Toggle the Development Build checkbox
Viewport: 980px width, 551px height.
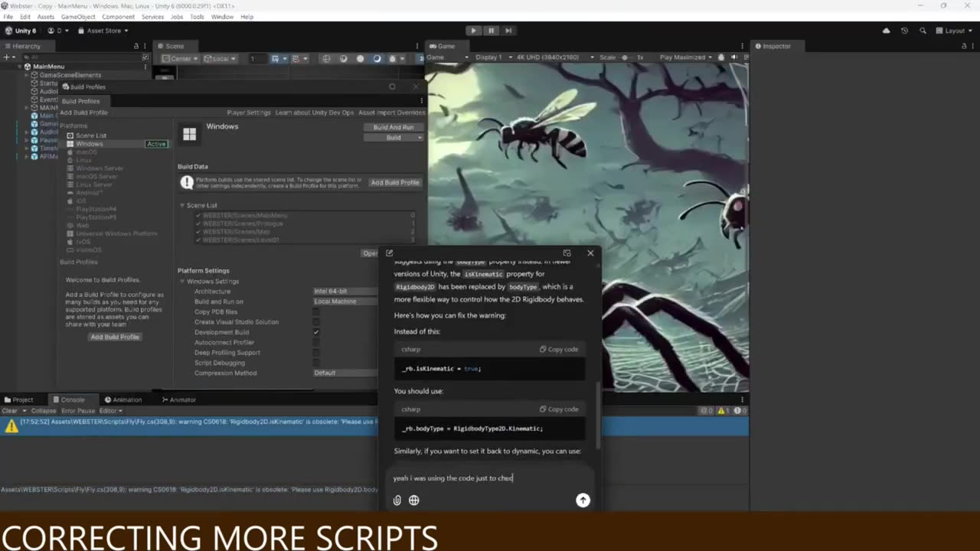coord(316,332)
